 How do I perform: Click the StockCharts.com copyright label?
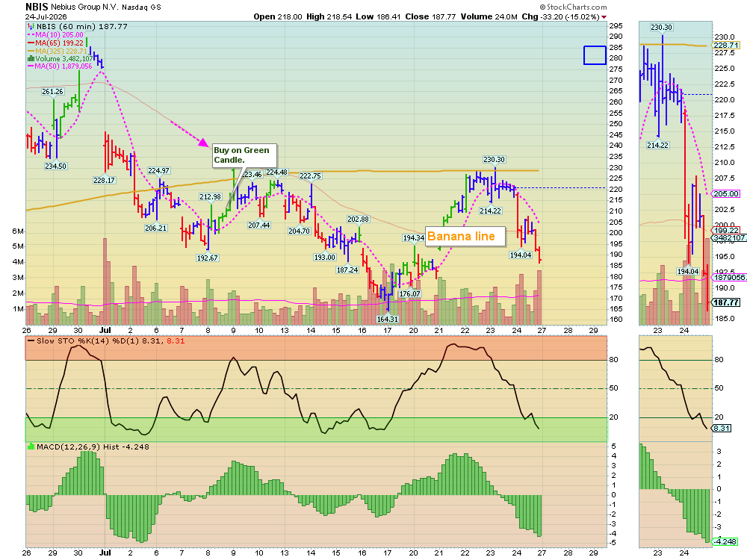pos(573,7)
